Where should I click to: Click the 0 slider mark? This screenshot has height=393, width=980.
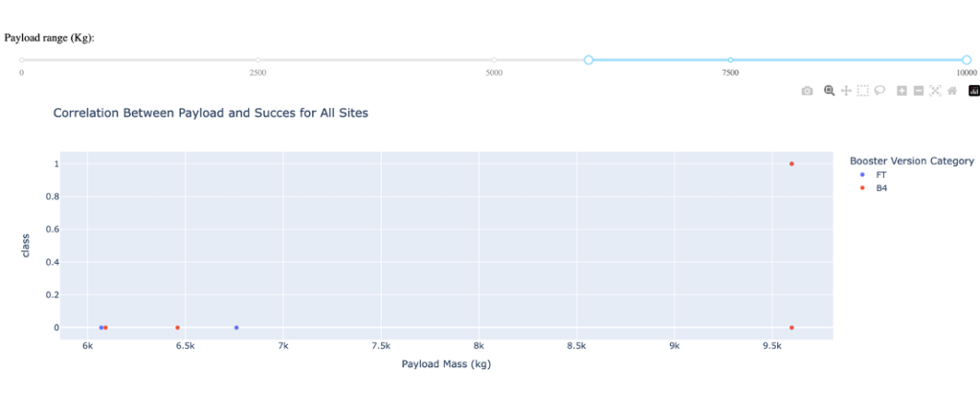tap(22, 60)
